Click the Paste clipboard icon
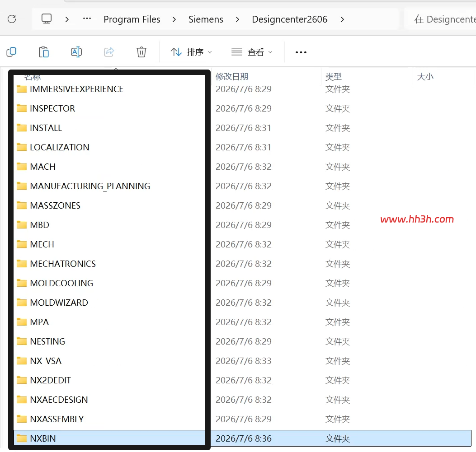 click(44, 52)
